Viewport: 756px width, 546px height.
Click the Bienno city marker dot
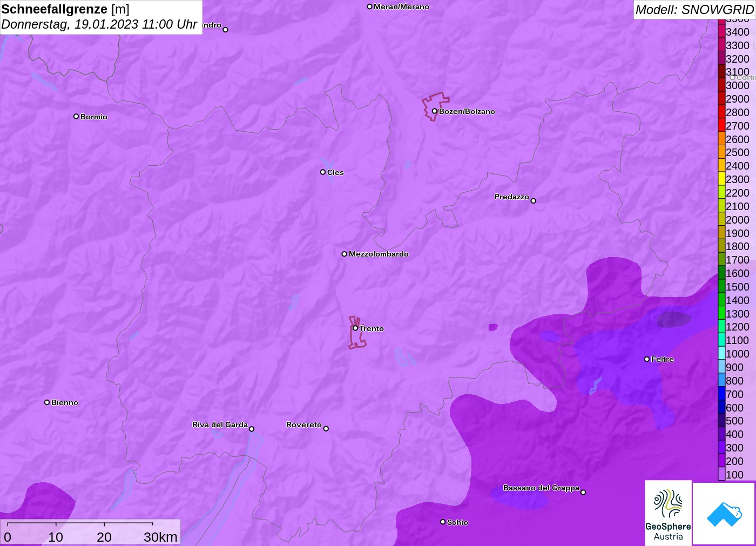(47, 402)
